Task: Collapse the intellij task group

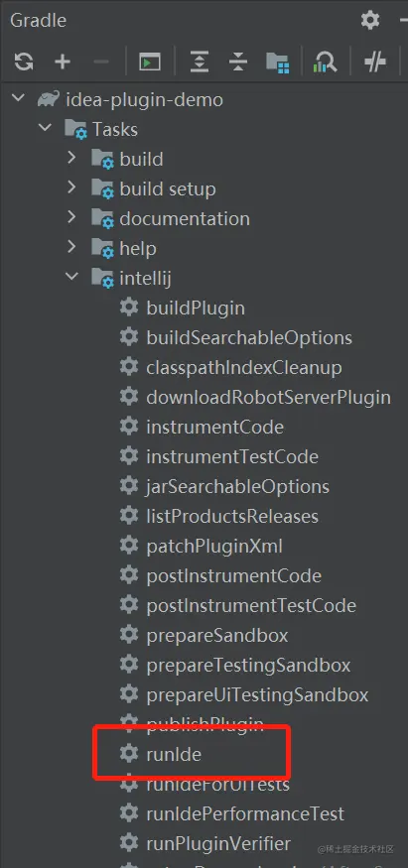Action: pyautogui.click(x=71, y=277)
